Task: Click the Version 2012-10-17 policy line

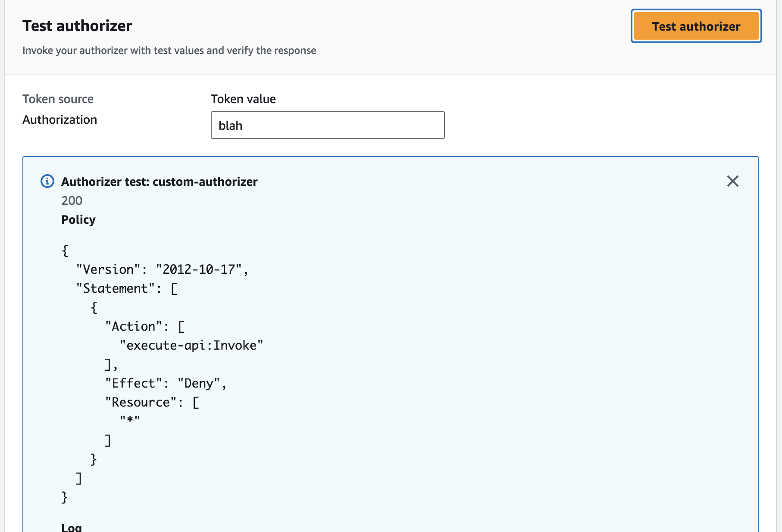Action: click(x=162, y=269)
